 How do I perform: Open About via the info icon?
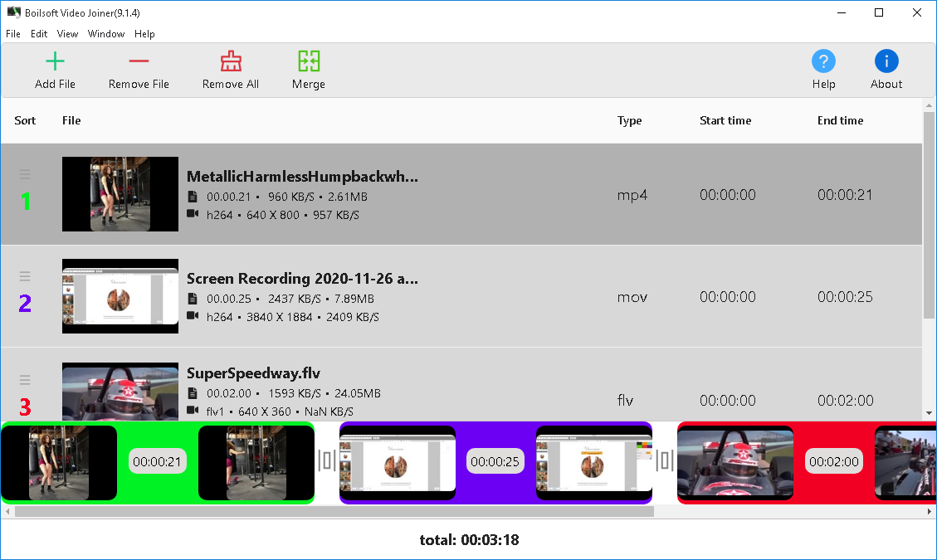[x=886, y=61]
